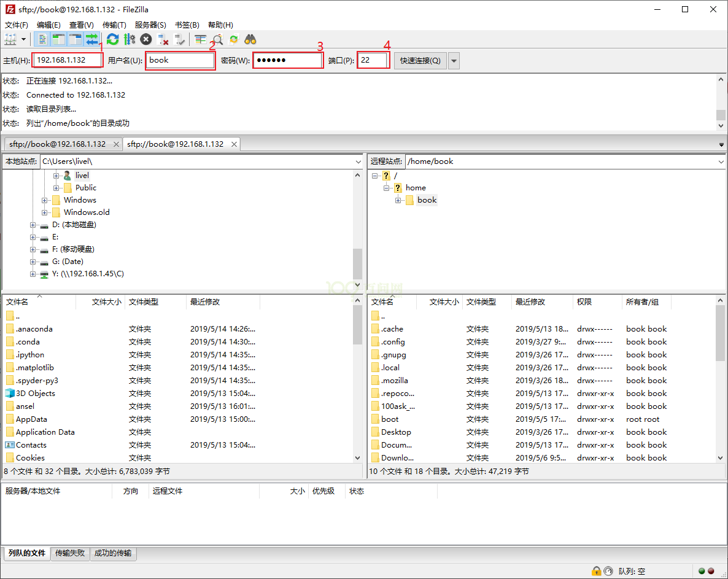Expand the Windows folder node
The image size is (728, 579).
point(44,200)
